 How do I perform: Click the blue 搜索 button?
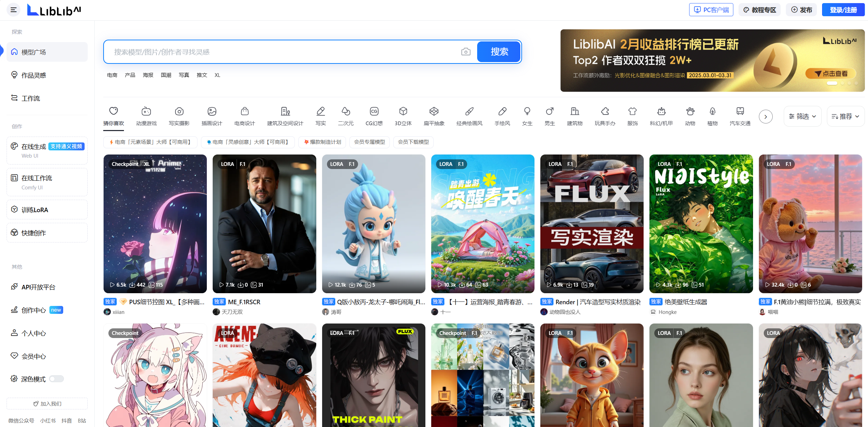click(x=499, y=52)
